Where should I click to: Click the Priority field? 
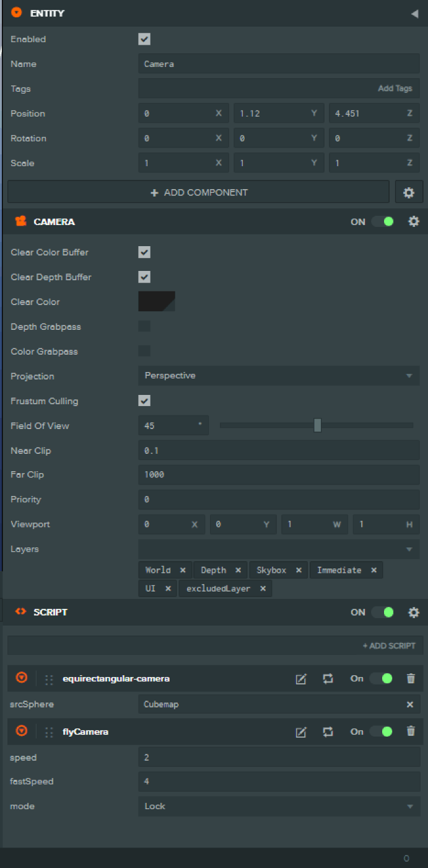[x=279, y=500]
